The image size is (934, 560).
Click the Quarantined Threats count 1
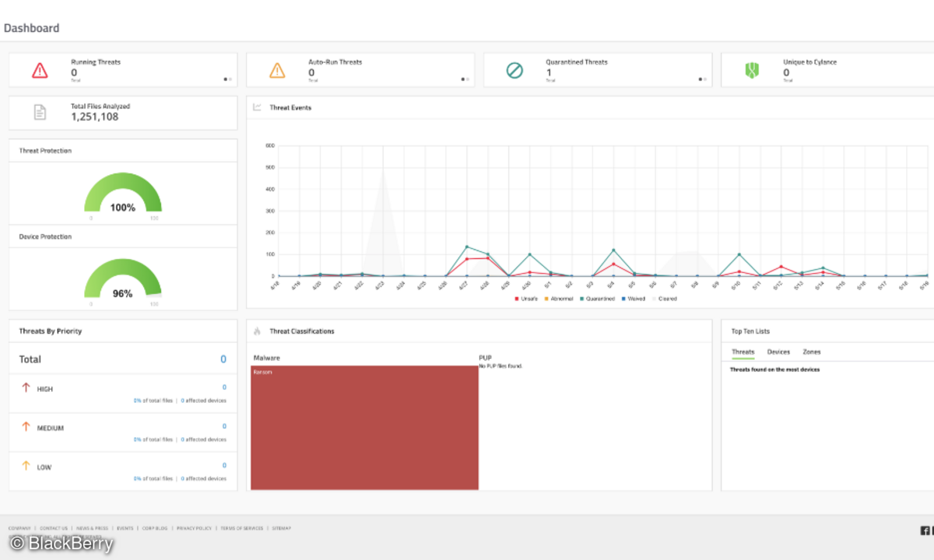pos(549,72)
